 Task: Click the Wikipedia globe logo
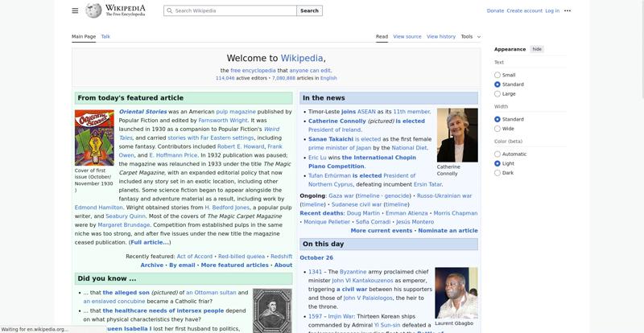94,10
